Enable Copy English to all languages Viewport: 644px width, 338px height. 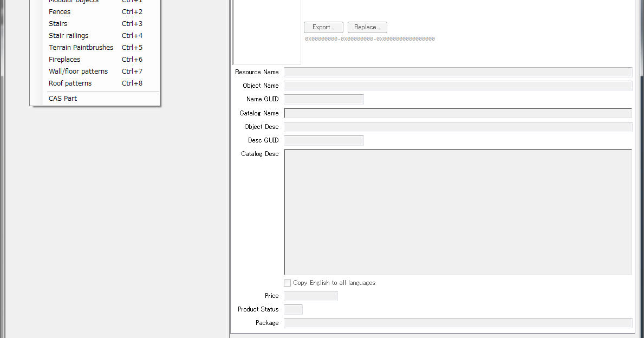click(x=288, y=282)
